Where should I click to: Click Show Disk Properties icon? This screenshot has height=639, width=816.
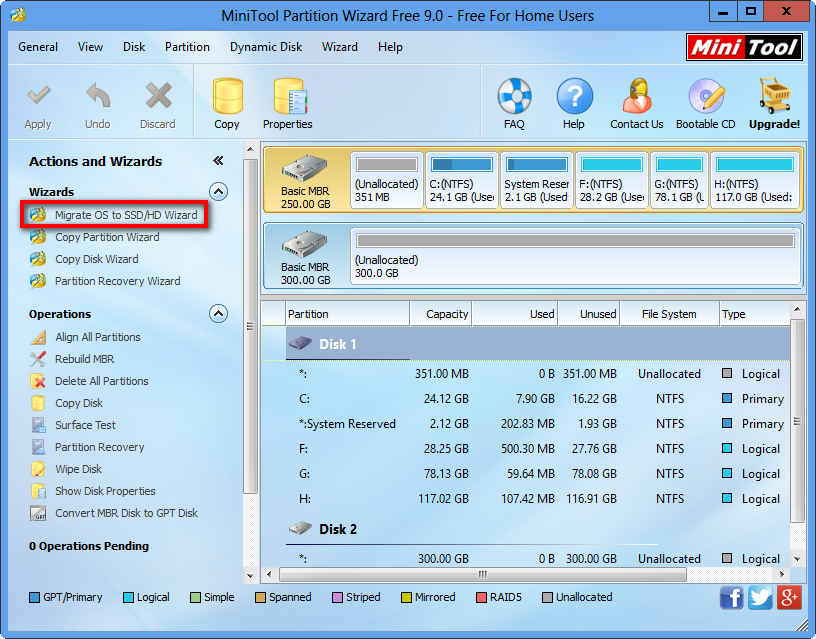tap(38, 491)
